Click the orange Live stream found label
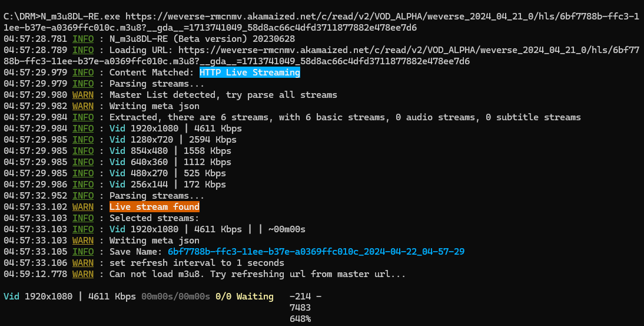 [x=154, y=207]
